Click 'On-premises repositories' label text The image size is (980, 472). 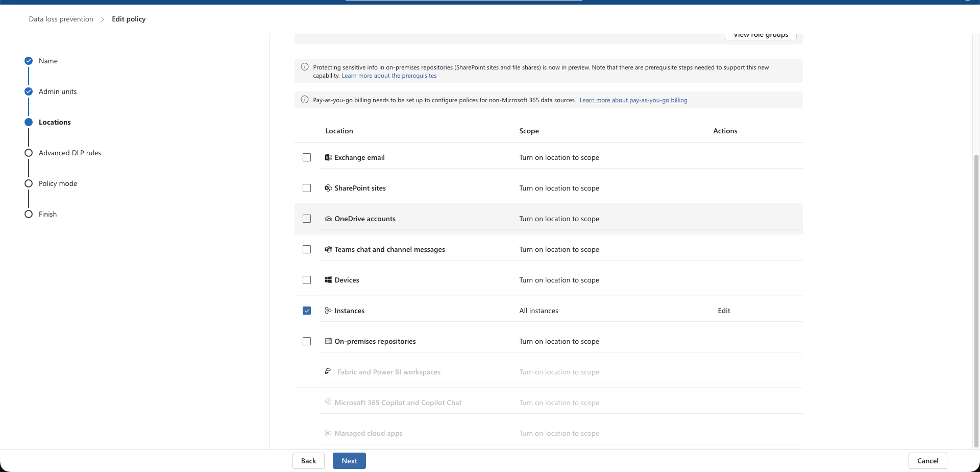[x=375, y=341]
